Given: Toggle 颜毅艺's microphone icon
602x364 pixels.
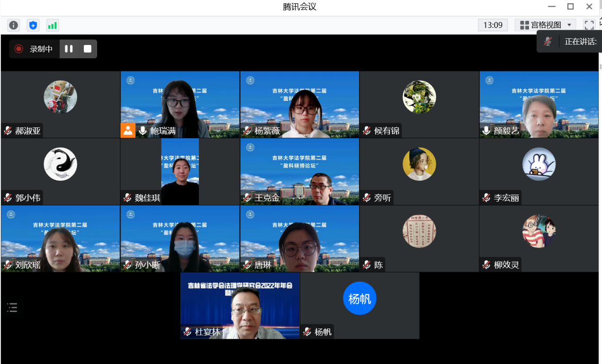Looking at the screenshot, I should (x=486, y=131).
